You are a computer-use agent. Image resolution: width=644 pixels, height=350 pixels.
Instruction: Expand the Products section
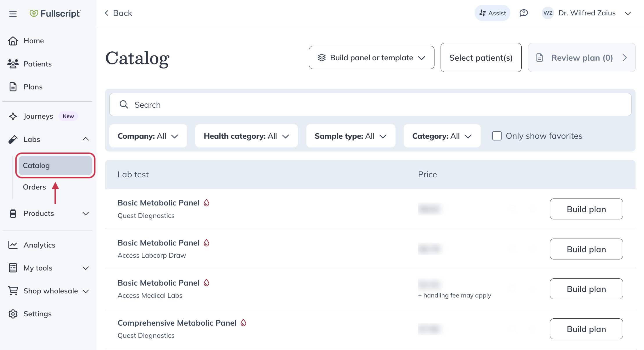point(85,214)
